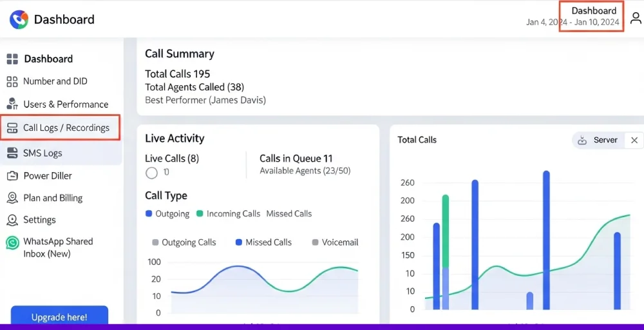Viewport: 644px width, 330px height.
Task: Click the app logo beside Dashboard title
Action: point(19,19)
